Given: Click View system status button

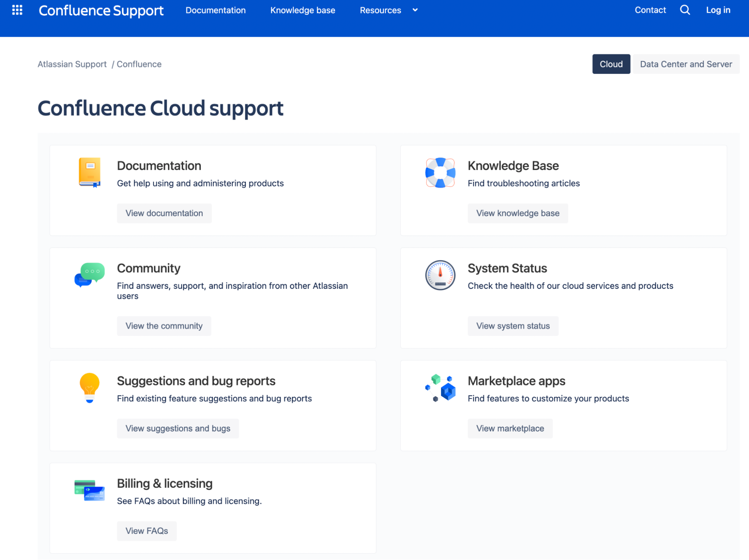Looking at the screenshot, I should 513,326.
